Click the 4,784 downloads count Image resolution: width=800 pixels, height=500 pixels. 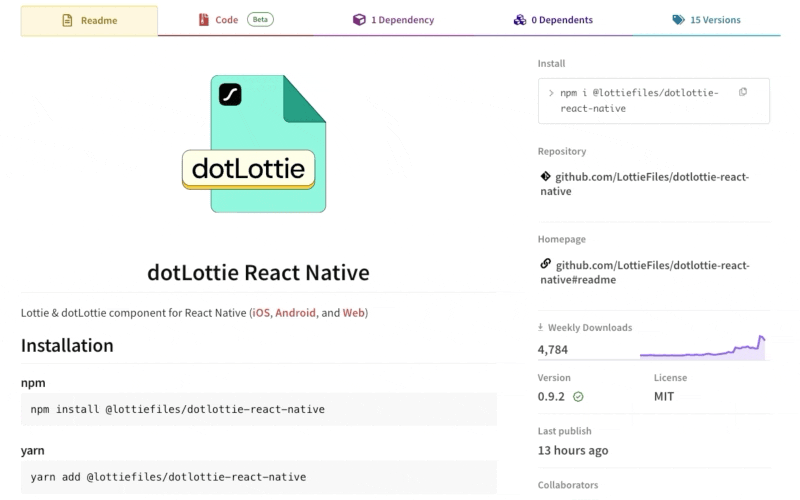553,349
